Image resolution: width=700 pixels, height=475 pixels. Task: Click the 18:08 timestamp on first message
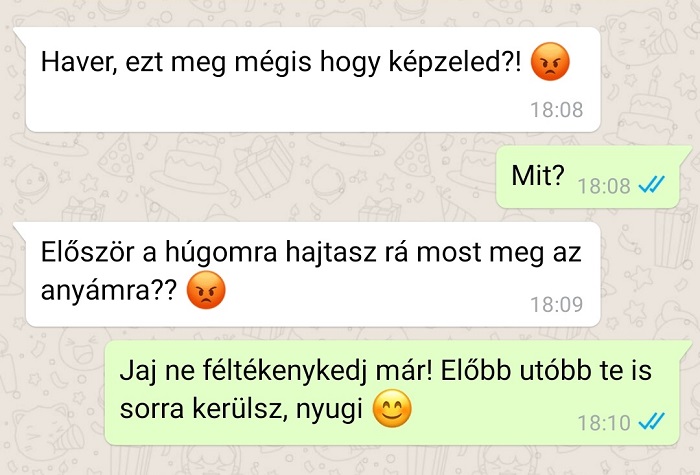tap(556, 110)
